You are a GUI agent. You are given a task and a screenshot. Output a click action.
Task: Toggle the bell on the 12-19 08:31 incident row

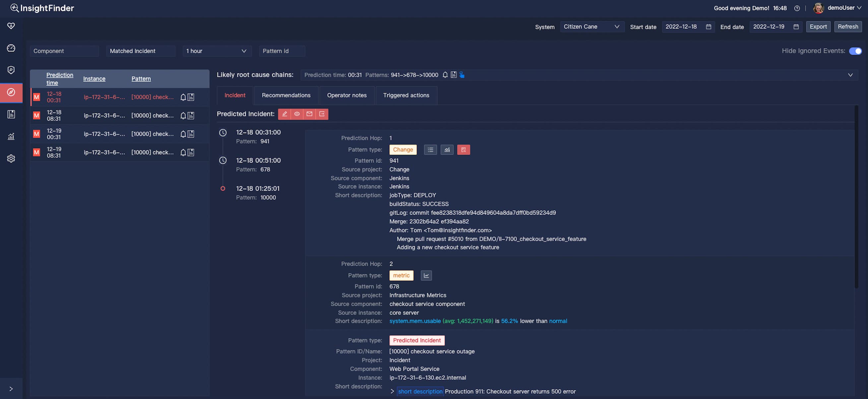tap(183, 152)
